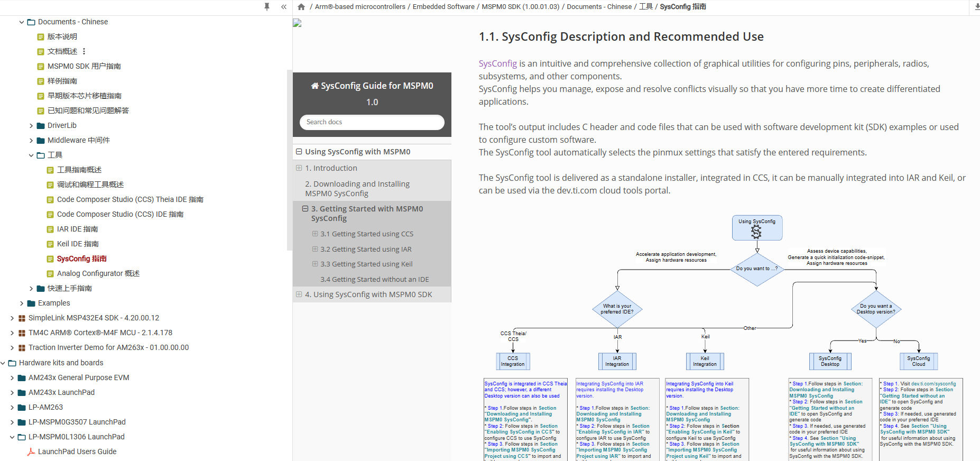Image resolution: width=980 pixels, height=461 pixels.
Task: Click the 样例指南 document icon
Action: click(41, 81)
